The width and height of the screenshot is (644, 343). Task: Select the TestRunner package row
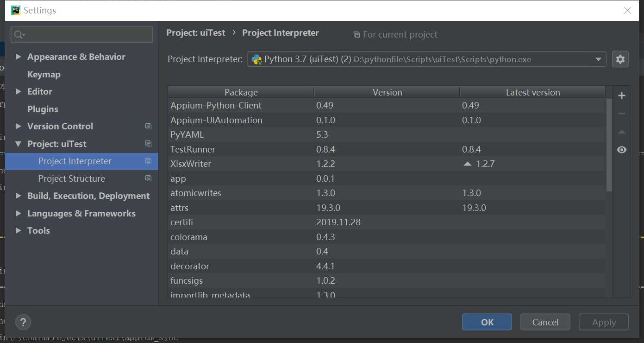click(x=387, y=149)
